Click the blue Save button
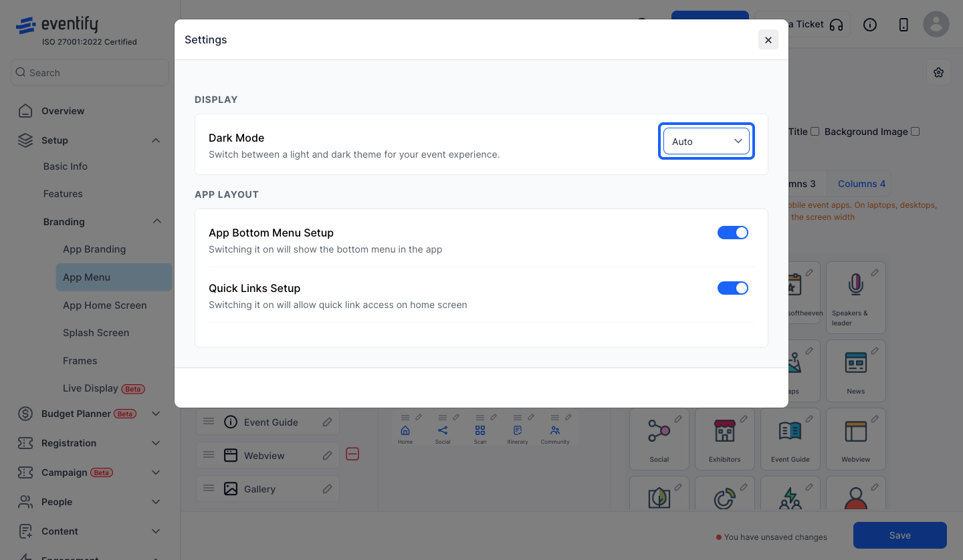 click(900, 535)
